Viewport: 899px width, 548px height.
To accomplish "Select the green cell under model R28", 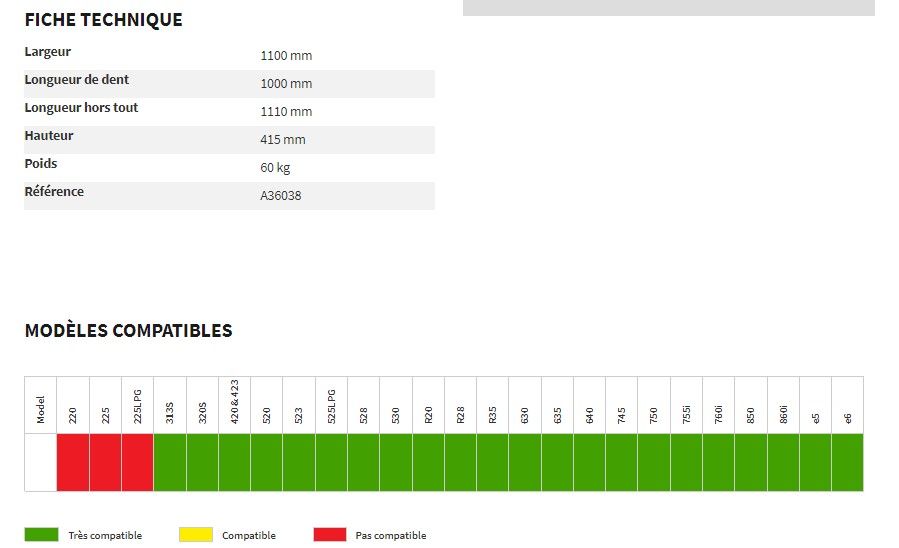I will tap(460, 462).
